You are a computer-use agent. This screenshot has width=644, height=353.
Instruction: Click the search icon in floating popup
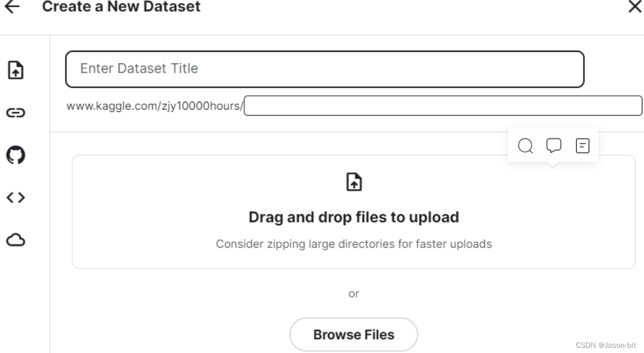525,146
